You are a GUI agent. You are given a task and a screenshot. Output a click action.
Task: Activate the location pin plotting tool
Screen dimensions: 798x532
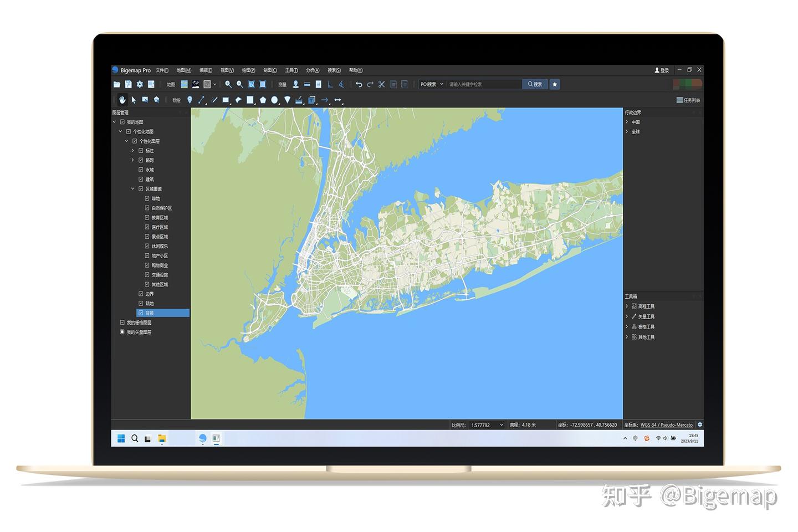pos(190,100)
